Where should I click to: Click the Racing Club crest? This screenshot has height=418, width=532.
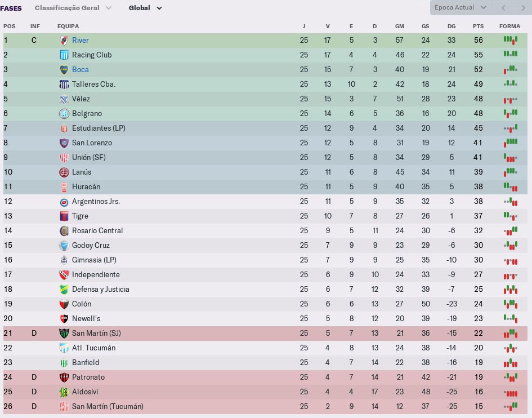64,55
